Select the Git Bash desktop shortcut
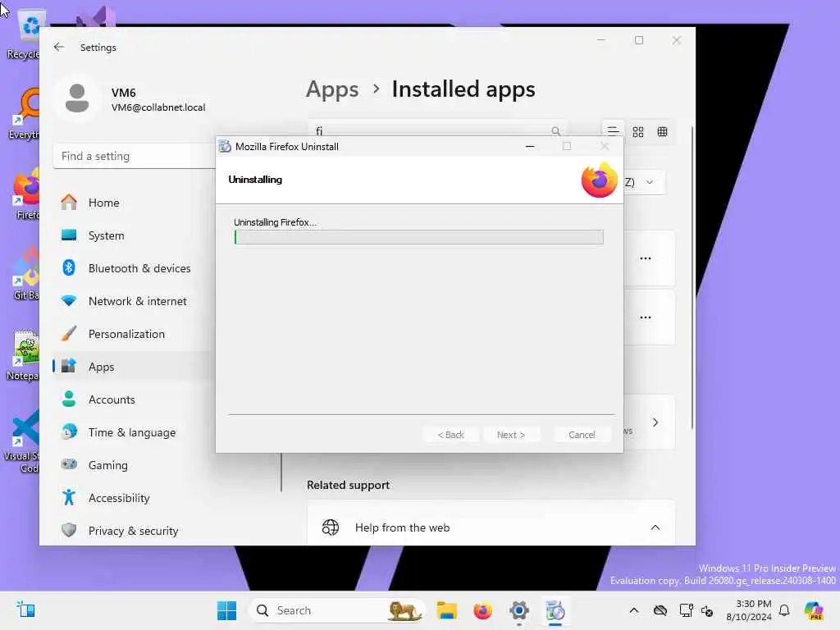840x630 pixels. click(25, 275)
